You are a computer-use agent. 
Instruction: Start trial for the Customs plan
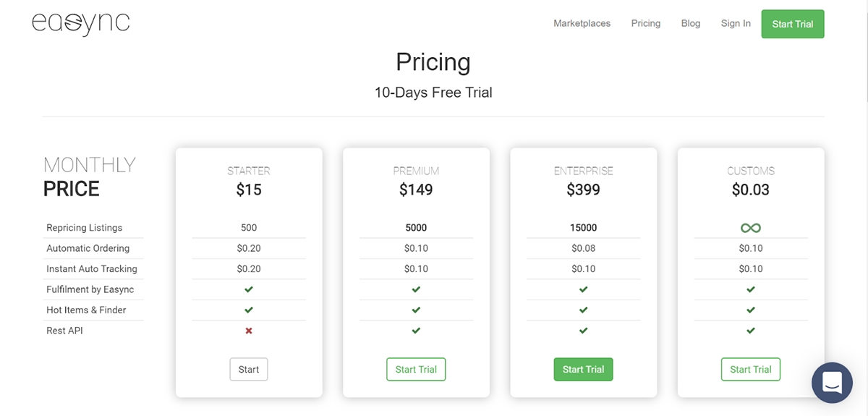751,369
